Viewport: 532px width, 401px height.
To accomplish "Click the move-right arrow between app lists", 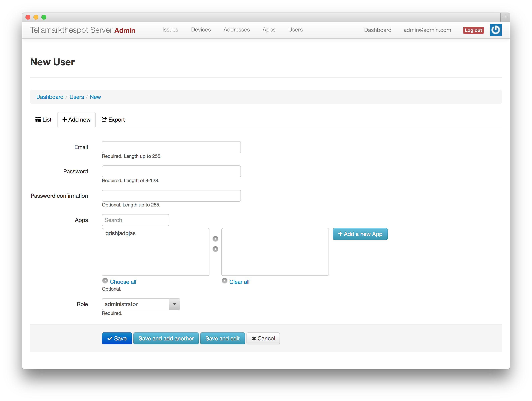I will [215, 239].
